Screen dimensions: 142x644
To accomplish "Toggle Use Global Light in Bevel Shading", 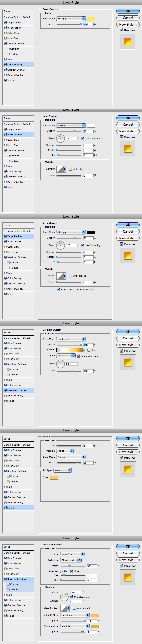I will pos(71,597).
